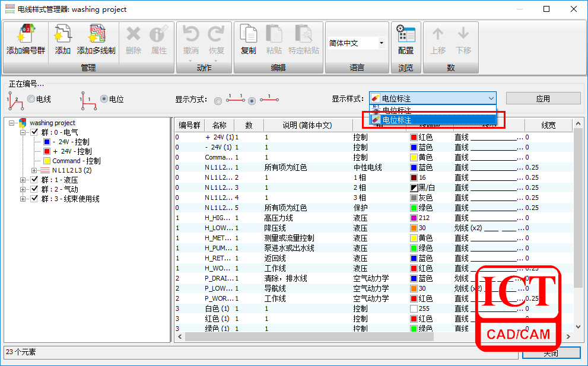Expand the N L1 L2 L3 (2) tree node

33,170
